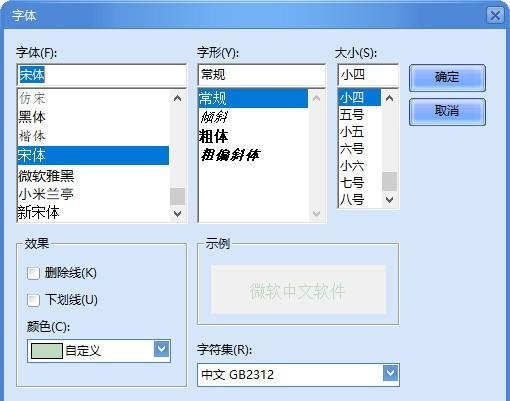Screen dimensions: 510x401
Task: Select 六号 in the size list
Action: pos(360,149)
